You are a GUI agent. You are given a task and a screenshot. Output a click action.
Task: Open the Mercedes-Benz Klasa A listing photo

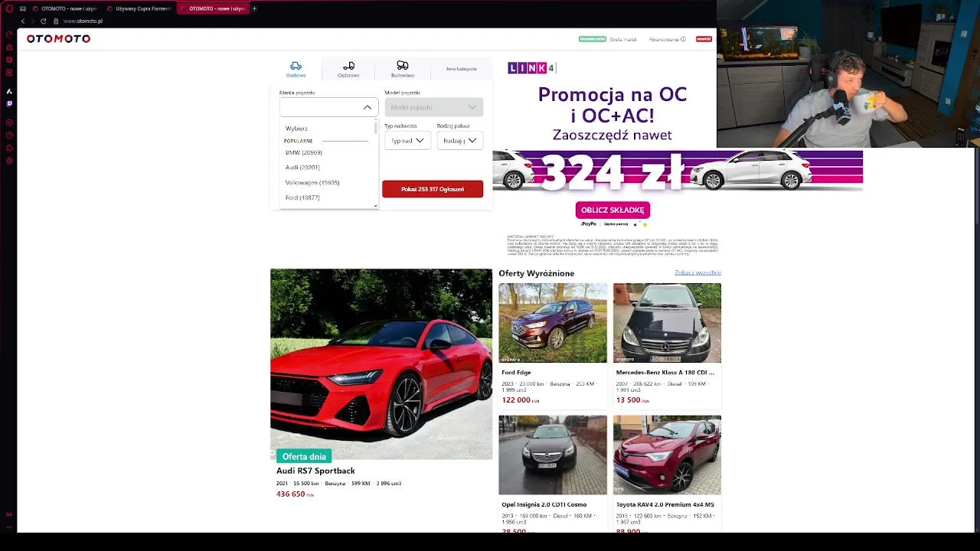coord(667,323)
